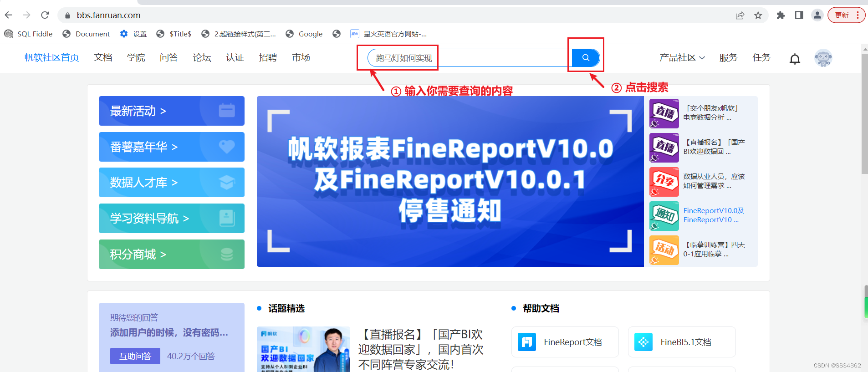Click the blue magnifier search button

586,58
